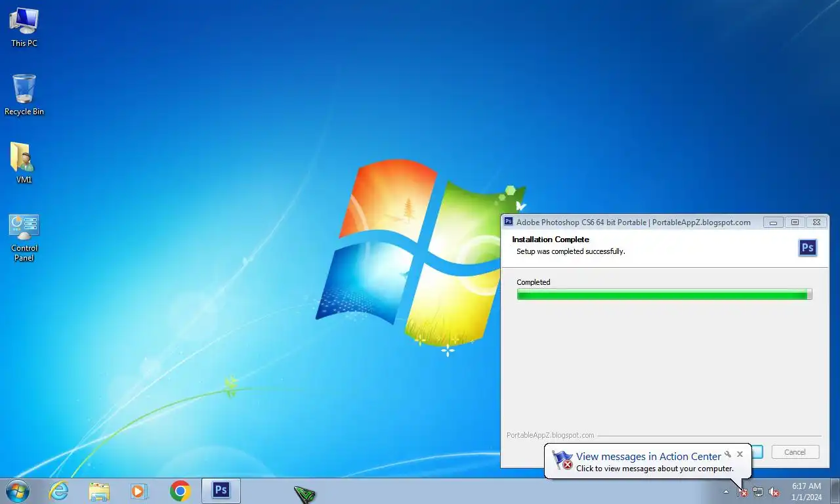This screenshot has width=840, height=504.
Task: Click the PortableAppZ.blogspot.com footer text
Action: 551,435
